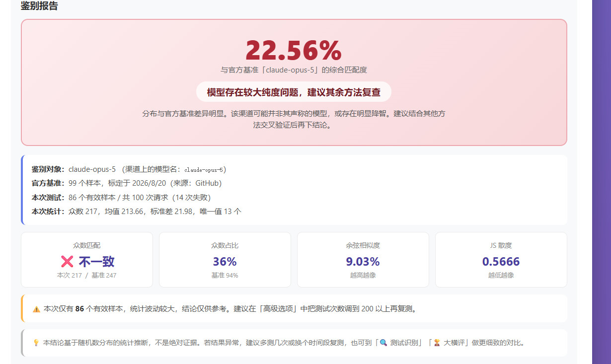Click the 0.5666 divergence value
The height and width of the screenshot is (364, 611).
pos(501,262)
